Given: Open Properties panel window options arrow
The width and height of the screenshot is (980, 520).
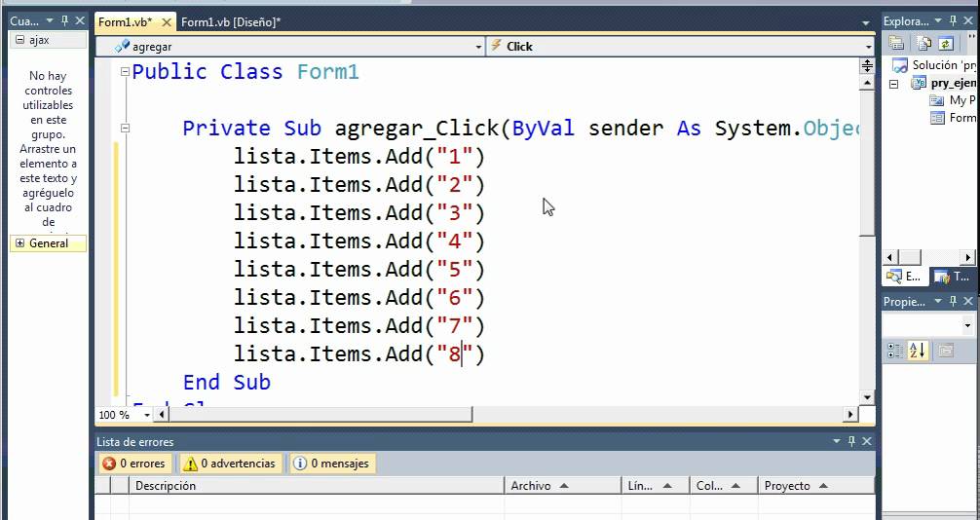Looking at the screenshot, I should [x=937, y=302].
